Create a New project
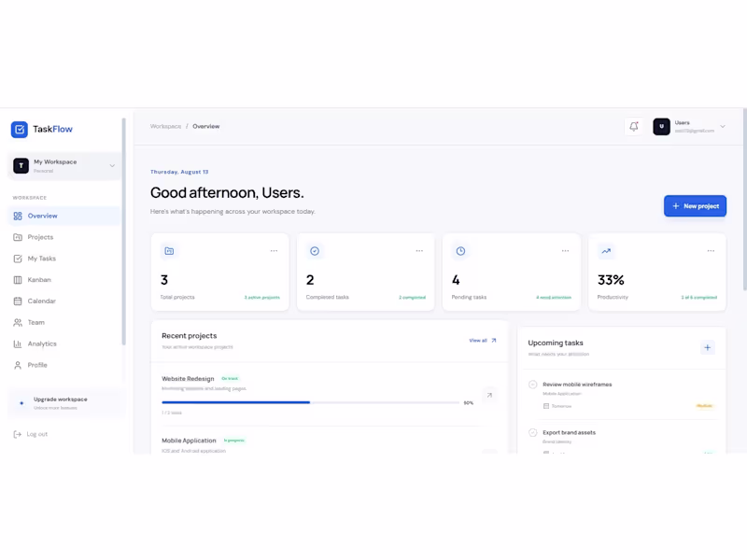This screenshot has height=560, width=747. click(695, 206)
